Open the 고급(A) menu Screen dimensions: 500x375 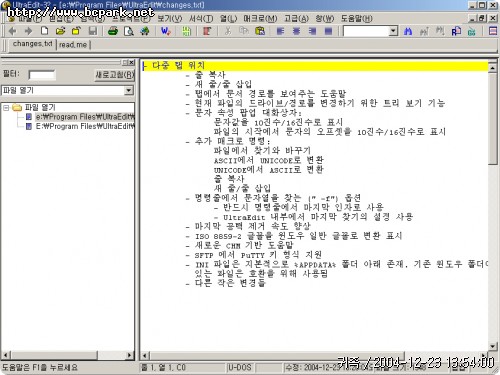(x=296, y=18)
